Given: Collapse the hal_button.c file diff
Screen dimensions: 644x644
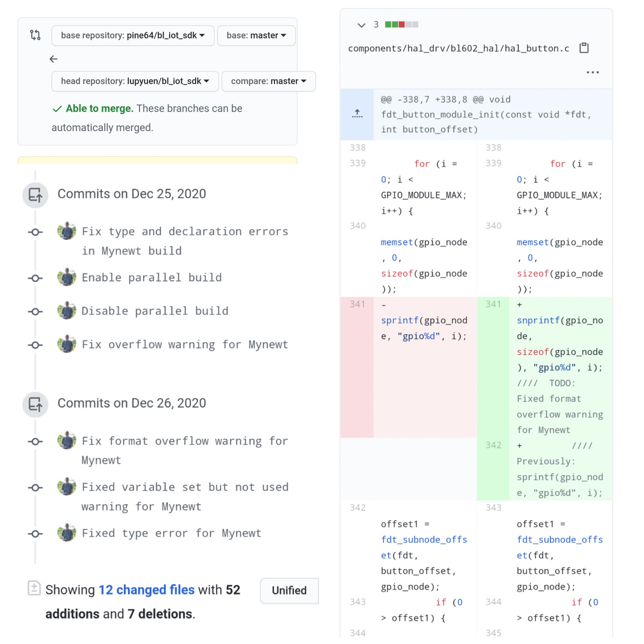Looking at the screenshot, I should [361, 25].
